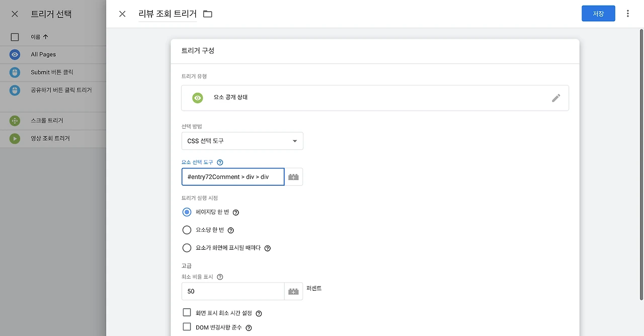The height and width of the screenshot is (336, 644).
Task: Enable 화면 표시 최소 시간 설정 checkbox
Action: click(187, 313)
